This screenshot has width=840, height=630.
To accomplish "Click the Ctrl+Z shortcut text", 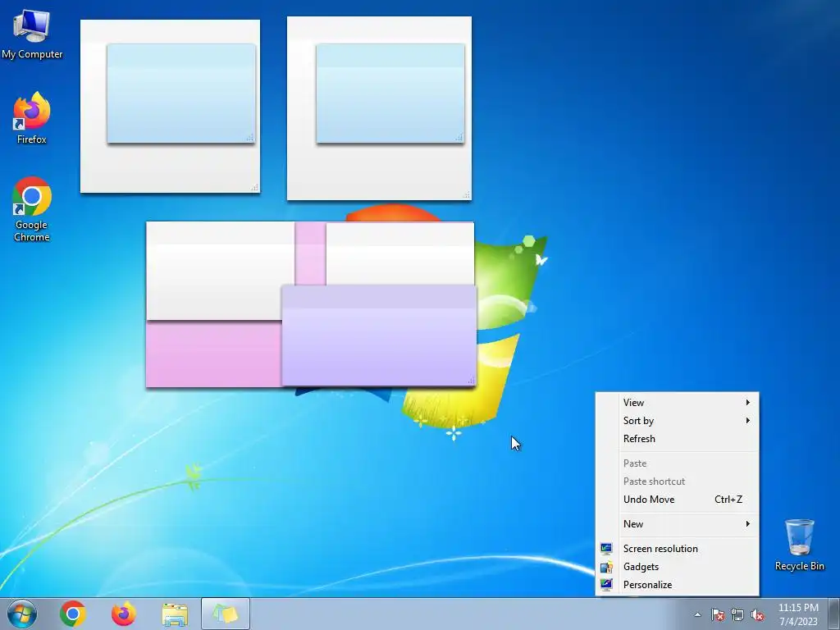I will (x=728, y=500).
